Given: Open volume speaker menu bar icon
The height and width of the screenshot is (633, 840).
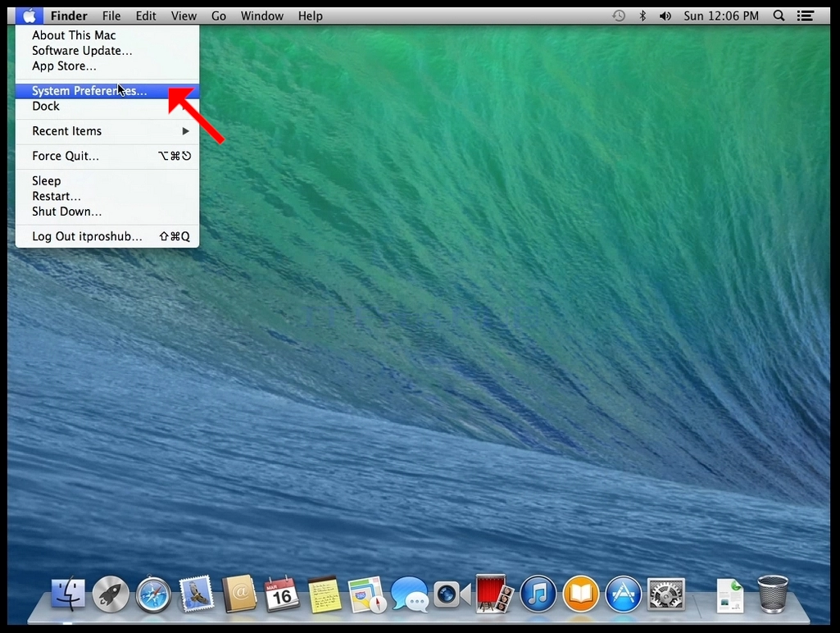Looking at the screenshot, I should (x=665, y=16).
